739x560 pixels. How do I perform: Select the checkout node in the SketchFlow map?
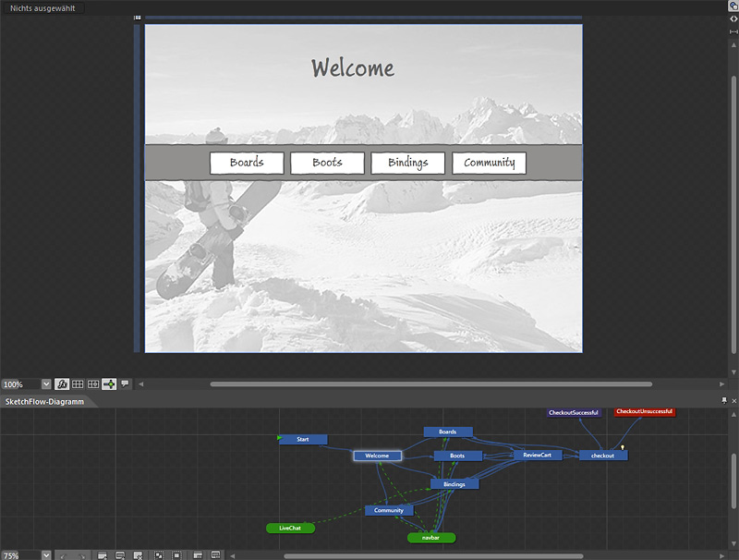(601, 455)
